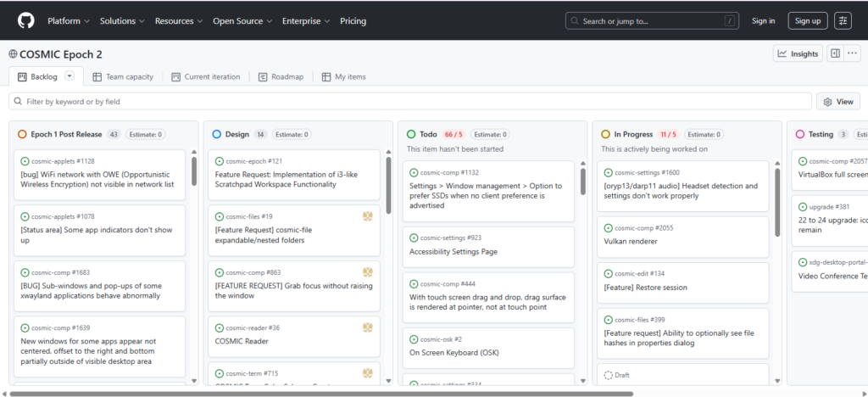868x397 pixels.
Task: Click the Design column scroll-down arrow
Action: [x=388, y=381]
